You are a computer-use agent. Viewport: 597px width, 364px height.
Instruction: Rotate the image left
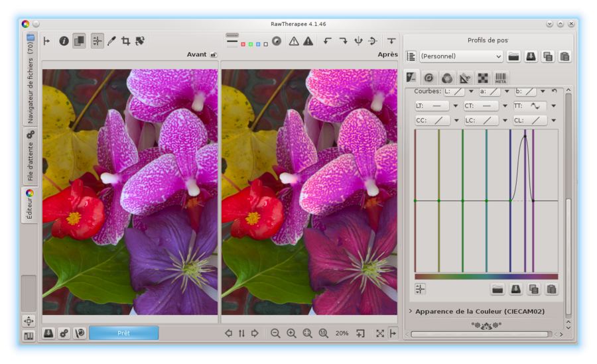(327, 41)
